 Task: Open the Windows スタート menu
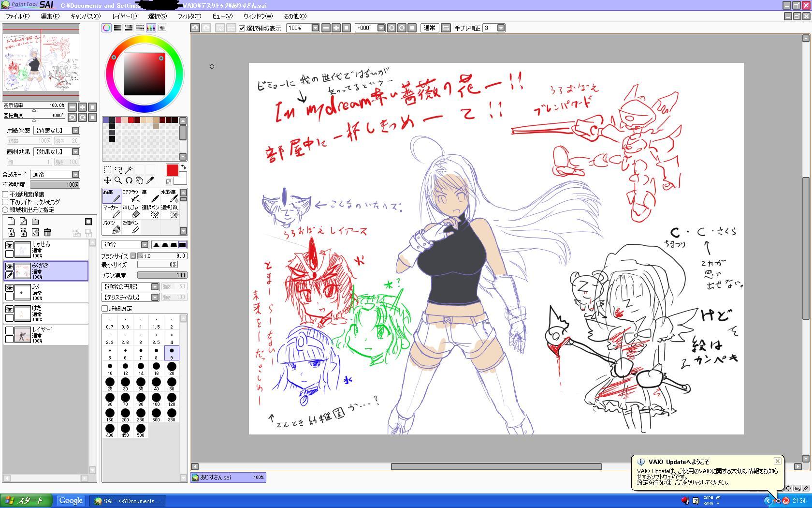coord(26,501)
